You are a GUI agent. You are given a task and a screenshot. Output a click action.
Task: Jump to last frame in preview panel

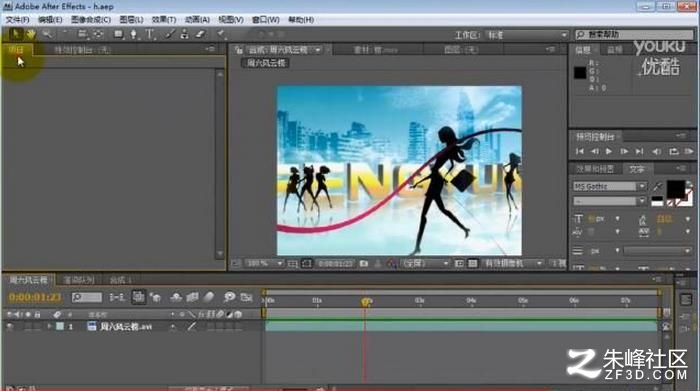pos(639,152)
